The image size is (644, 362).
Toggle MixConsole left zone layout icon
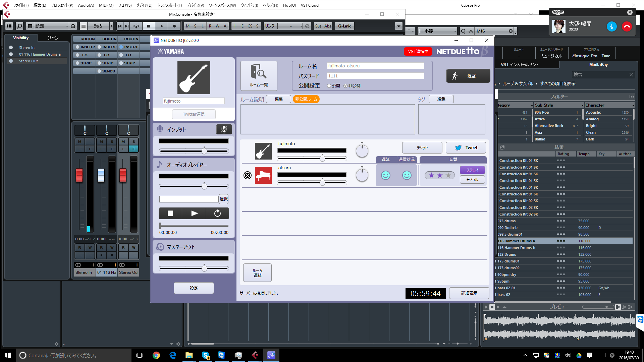(9, 26)
